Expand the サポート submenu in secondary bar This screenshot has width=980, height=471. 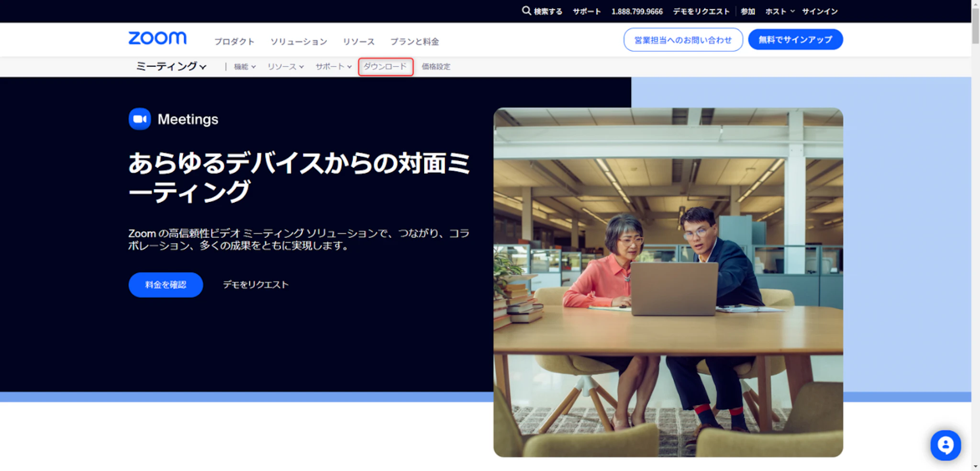[x=333, y=67]
